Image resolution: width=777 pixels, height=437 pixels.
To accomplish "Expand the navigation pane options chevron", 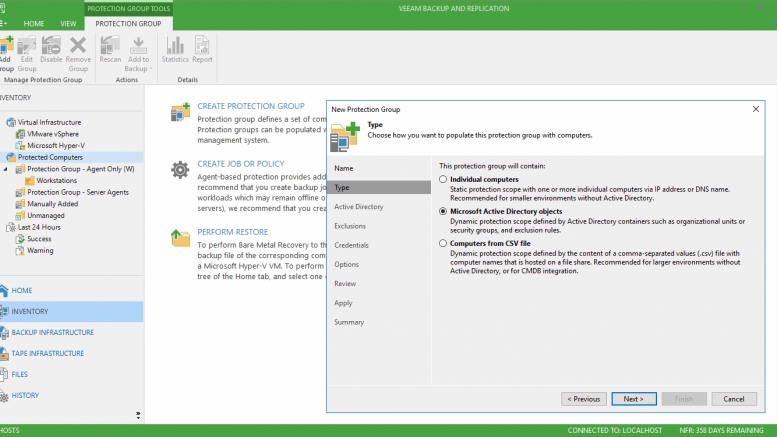I will coord(138,415).
